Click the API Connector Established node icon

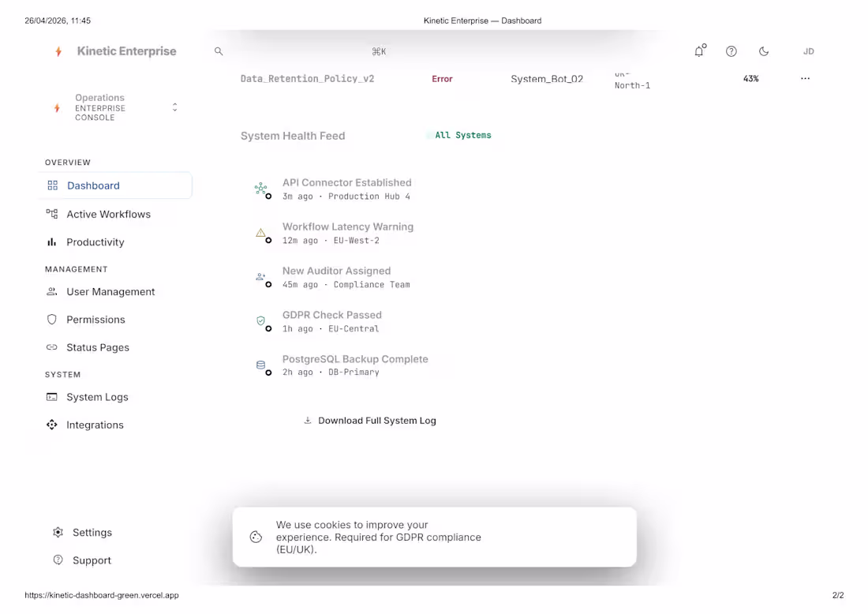(260, 189)
